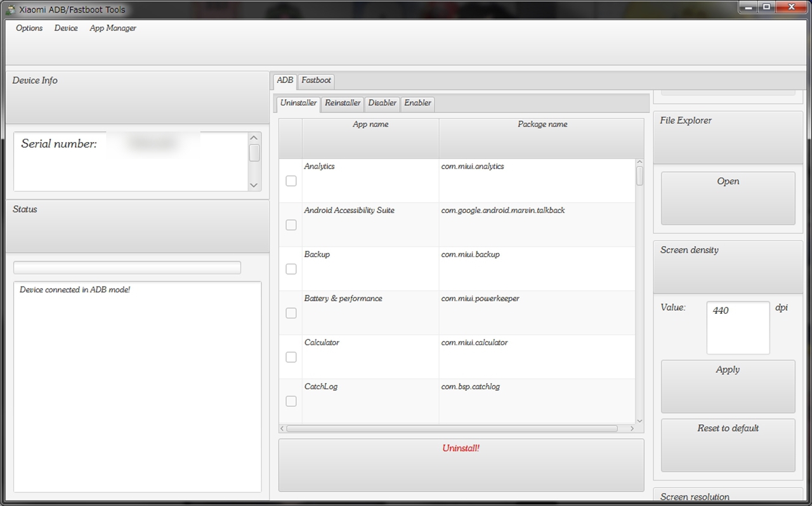Minimize the Xiaomi ADB/Fastboot Tools window
This screenshot has height=506, width=812.
tap(748, 7)
